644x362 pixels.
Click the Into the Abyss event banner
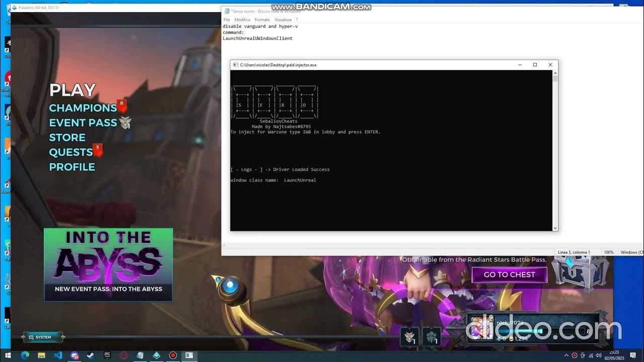(x=108, y=264)
